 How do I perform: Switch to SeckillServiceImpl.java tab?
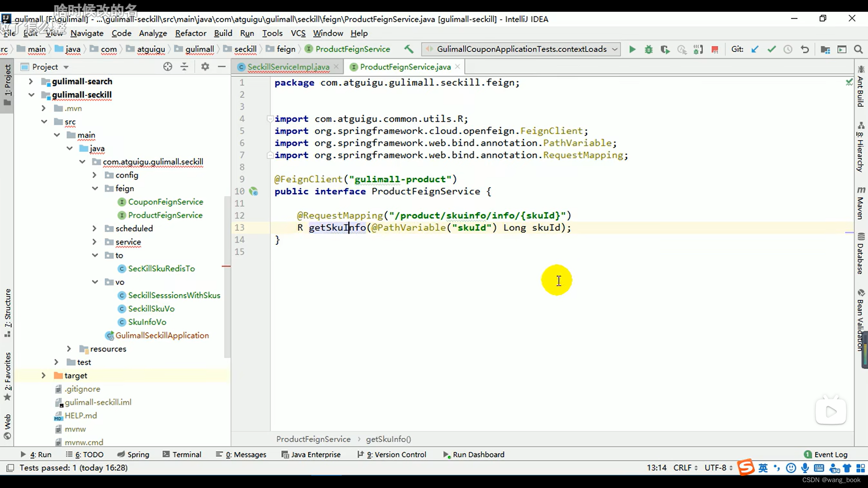(x=288, y=67)
